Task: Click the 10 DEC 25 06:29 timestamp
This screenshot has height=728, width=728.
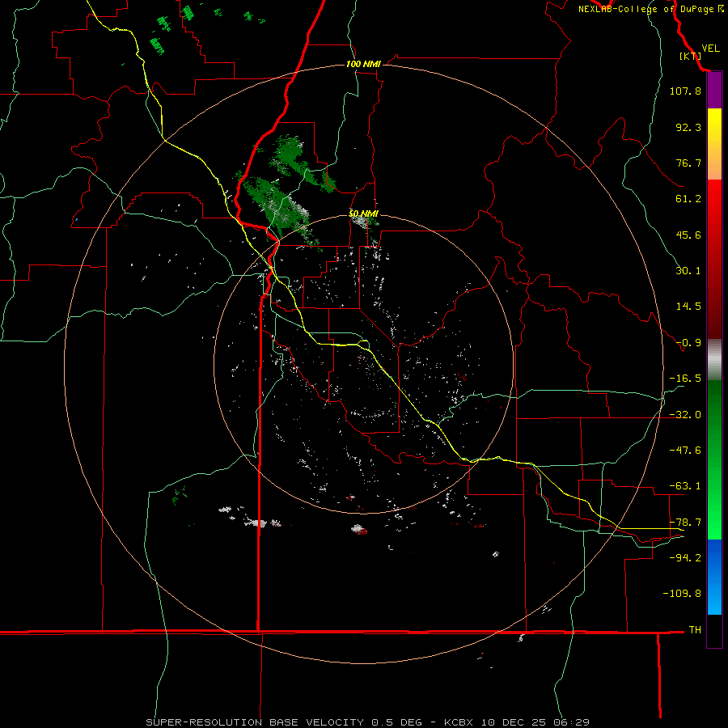Action: 535,722
